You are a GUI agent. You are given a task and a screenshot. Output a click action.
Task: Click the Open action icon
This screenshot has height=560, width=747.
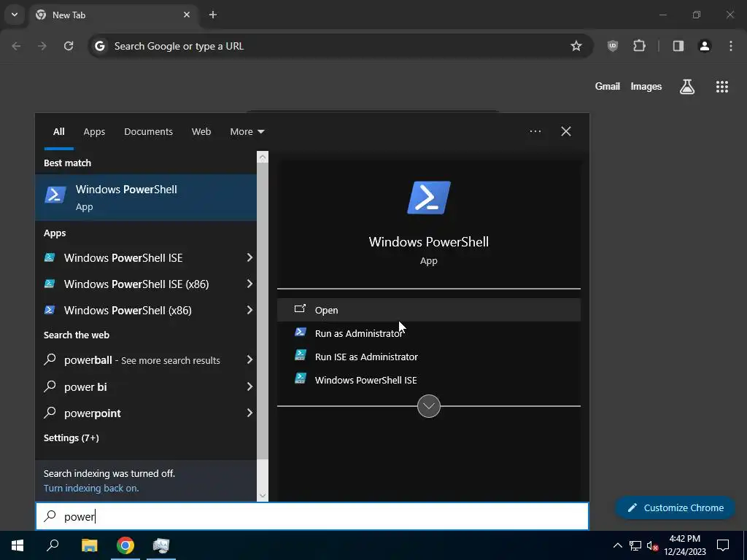point(300,309)
